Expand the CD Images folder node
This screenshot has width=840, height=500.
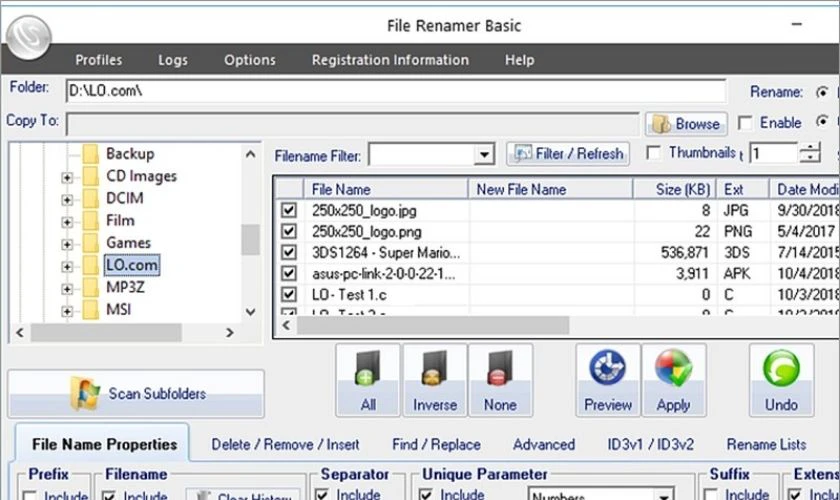(67, 177)
